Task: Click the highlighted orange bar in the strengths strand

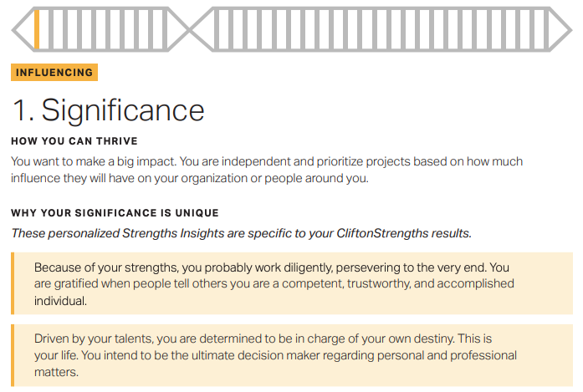Action: click(37, 29)
